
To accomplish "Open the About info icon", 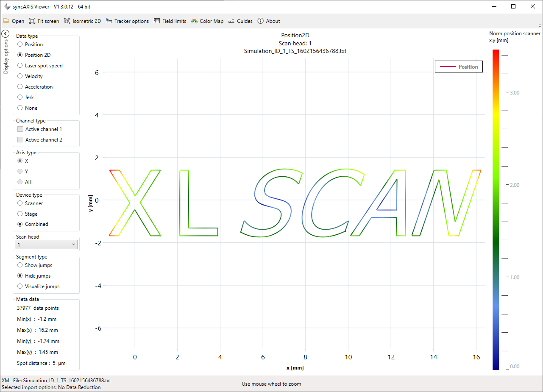I will 260,21.
